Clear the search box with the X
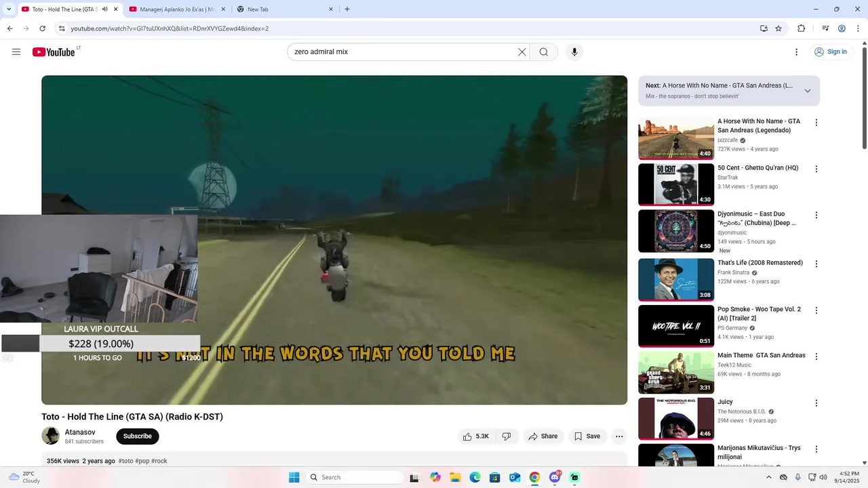This screenshot has width=868, height=488. (522, 52)
